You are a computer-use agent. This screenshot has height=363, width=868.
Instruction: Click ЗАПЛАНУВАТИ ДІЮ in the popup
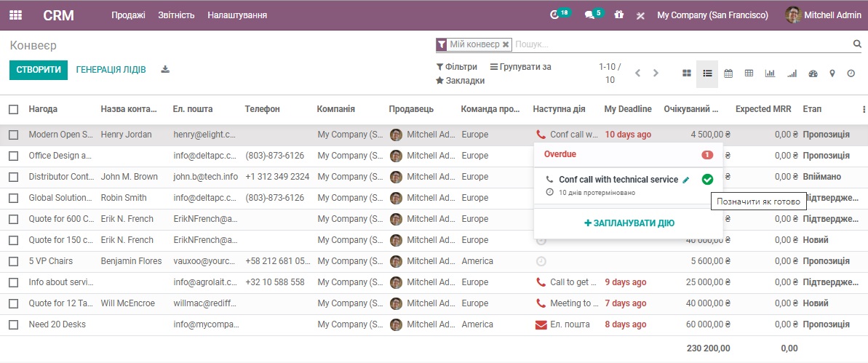[x=629, y=223]
